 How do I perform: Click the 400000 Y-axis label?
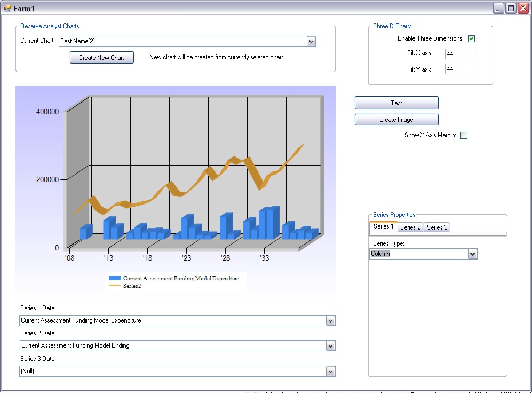(47, 112)
